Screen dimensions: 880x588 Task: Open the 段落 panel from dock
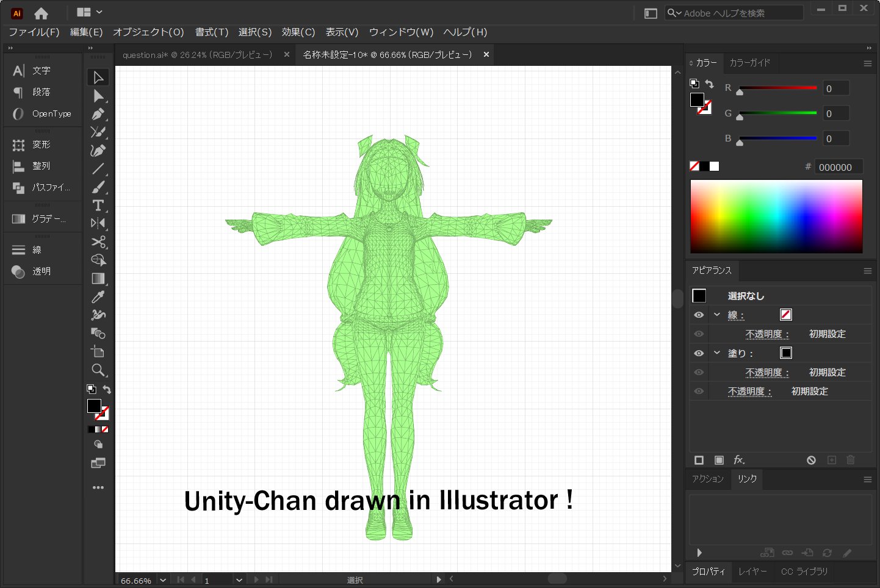pos(42,92)
